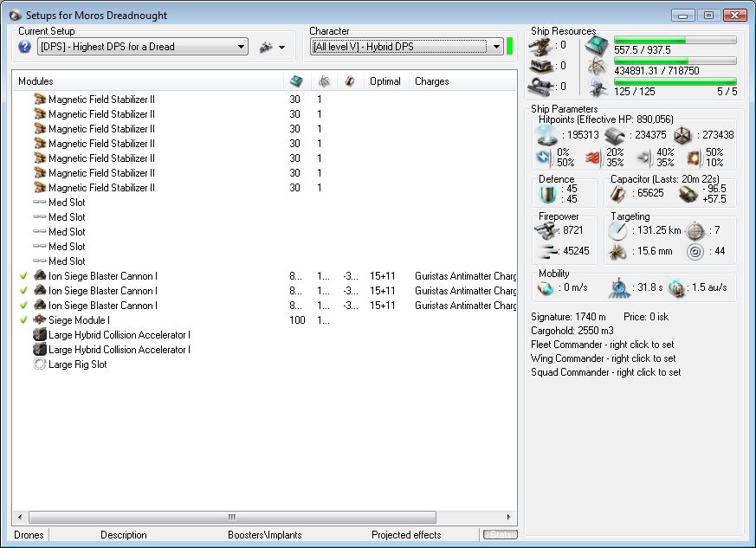Toggle the first Ion Siege Blaster Cannon I checkmark
756x548 pixels.
(x=23, y=276)
